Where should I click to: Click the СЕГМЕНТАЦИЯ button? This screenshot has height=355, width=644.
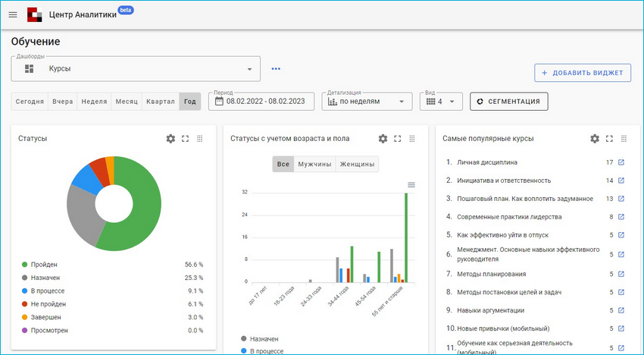click(509, 101)
